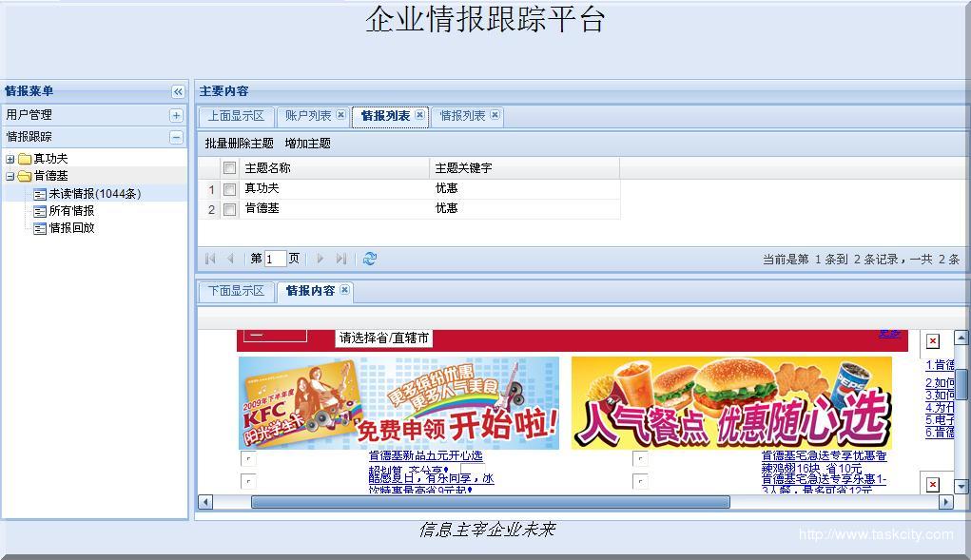Click the next page arrow
The height and width of the screenshot is (560, 971).
pyautogui.click(x=320, y=259)
